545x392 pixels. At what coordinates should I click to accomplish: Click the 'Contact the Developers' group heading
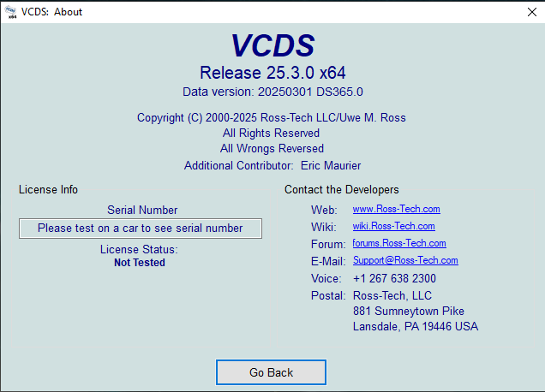pos(342,189)
